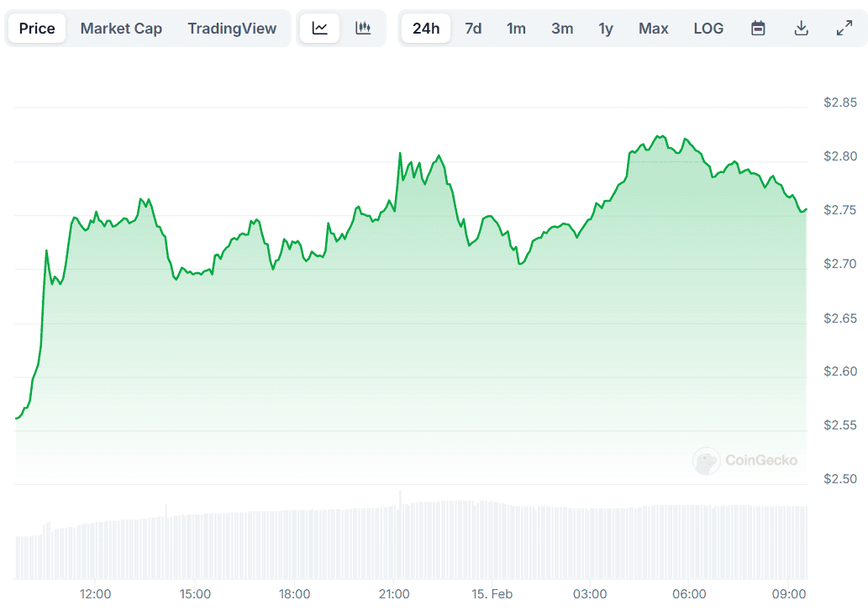Choose the 1m time range

516,29
